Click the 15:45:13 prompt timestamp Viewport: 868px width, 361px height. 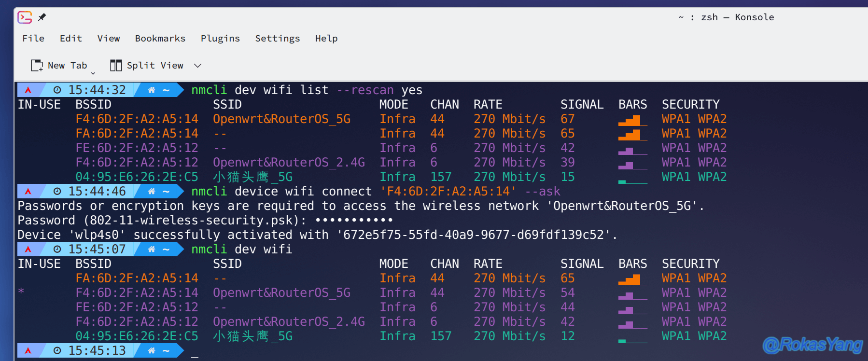(x=97, y=350)
